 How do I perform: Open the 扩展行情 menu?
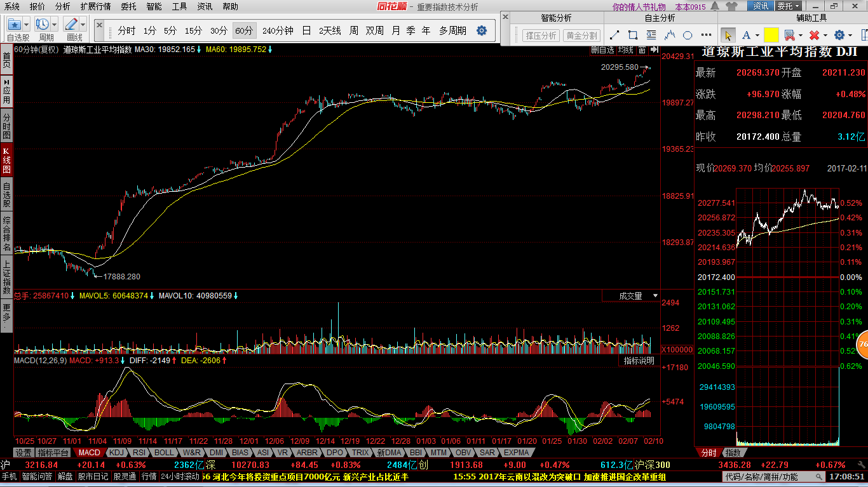click(x=95, y=6)
